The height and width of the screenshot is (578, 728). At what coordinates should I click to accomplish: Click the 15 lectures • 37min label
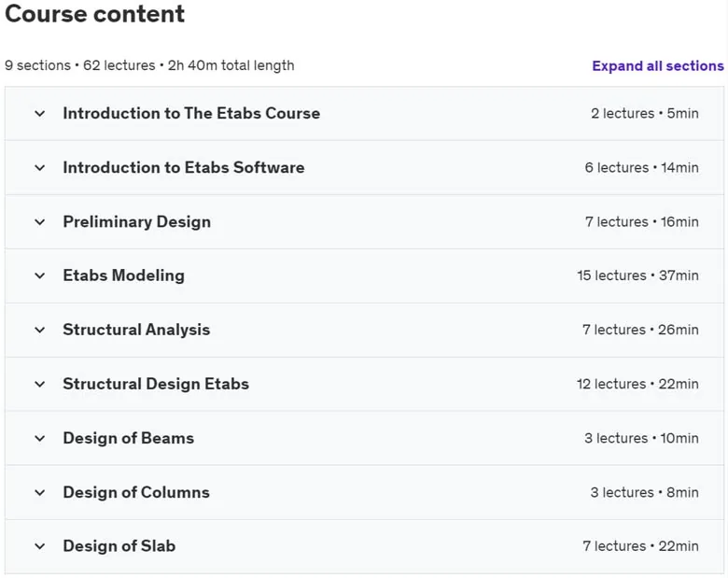pos(637,275)
